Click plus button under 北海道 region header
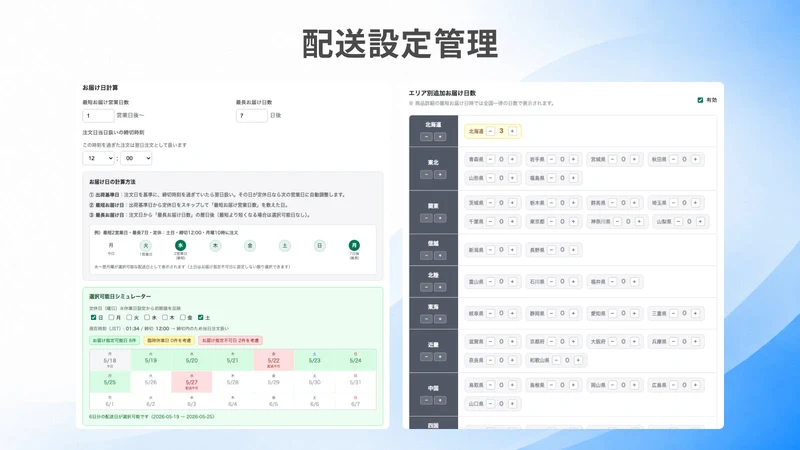 point(440,137)
